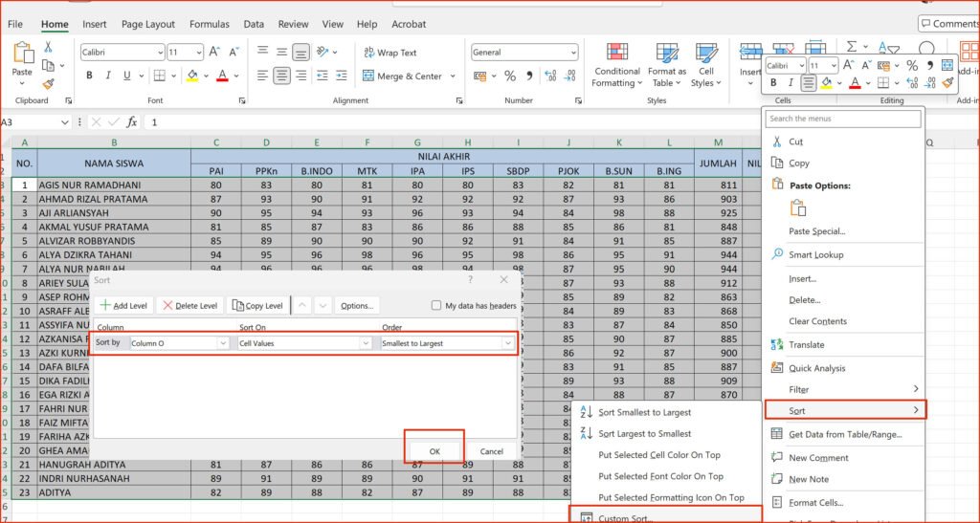Screen dimensions: 980x523
Task: Toggle Bold formatting in Font group
Action: click(89, 76)
